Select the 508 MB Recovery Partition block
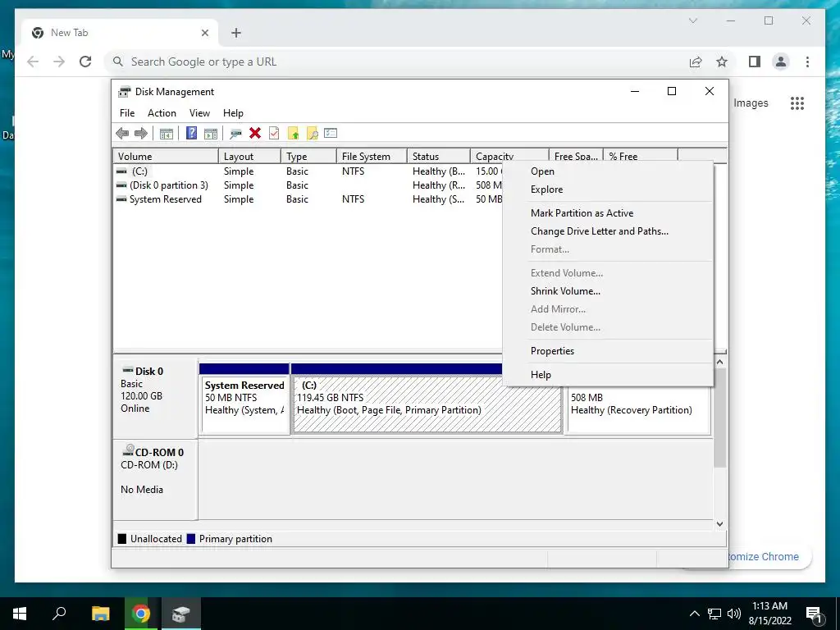The image size is (840, 630). (638, 410)
